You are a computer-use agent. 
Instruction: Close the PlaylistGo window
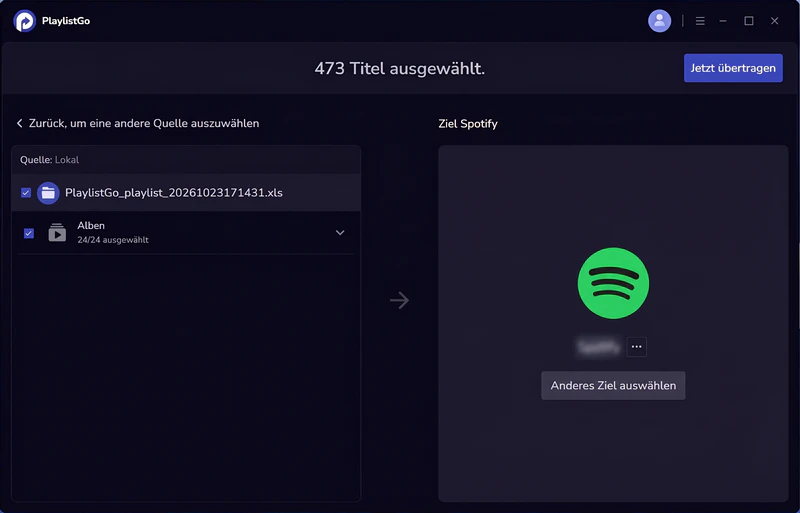pos(774,21)
